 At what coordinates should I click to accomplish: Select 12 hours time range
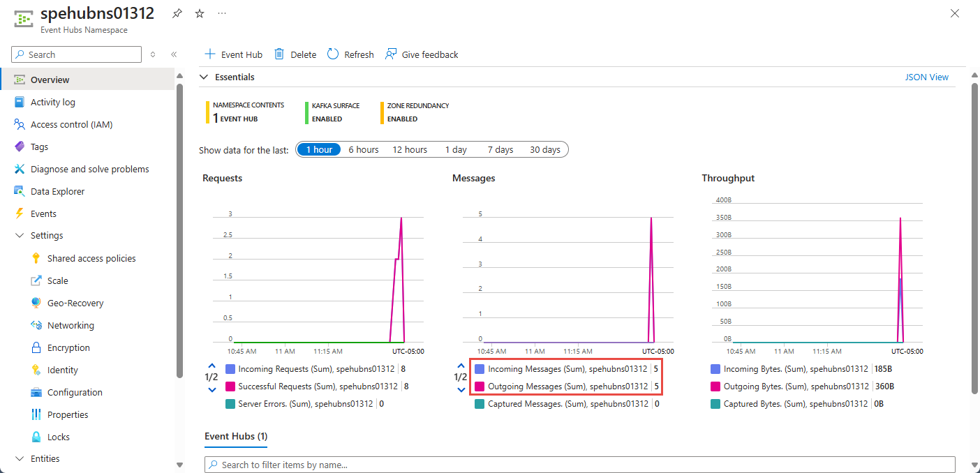point(410,149)
